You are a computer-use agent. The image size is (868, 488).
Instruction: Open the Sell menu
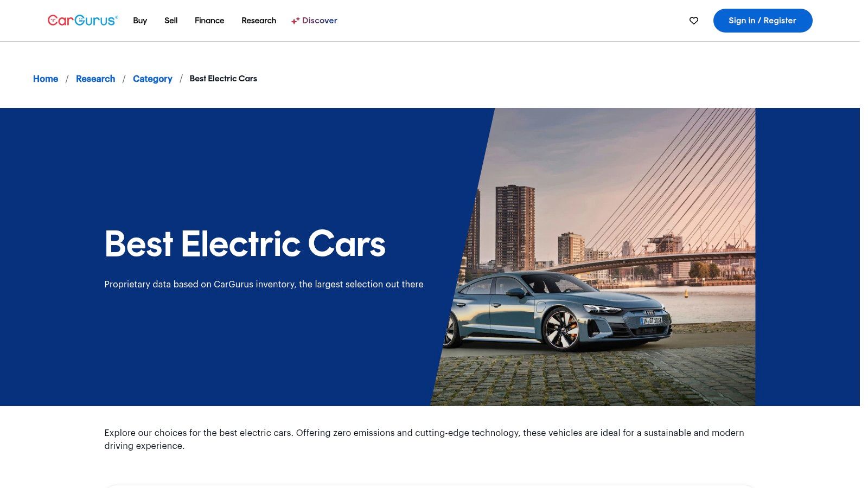(171, 21)
